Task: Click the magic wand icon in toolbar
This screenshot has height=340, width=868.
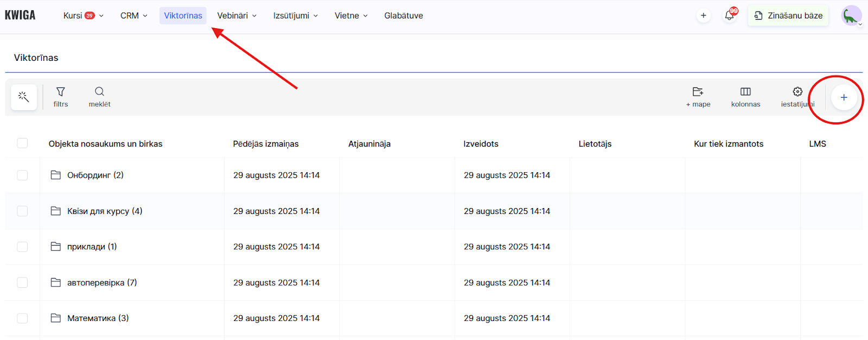Action: (x=23, y=97)
